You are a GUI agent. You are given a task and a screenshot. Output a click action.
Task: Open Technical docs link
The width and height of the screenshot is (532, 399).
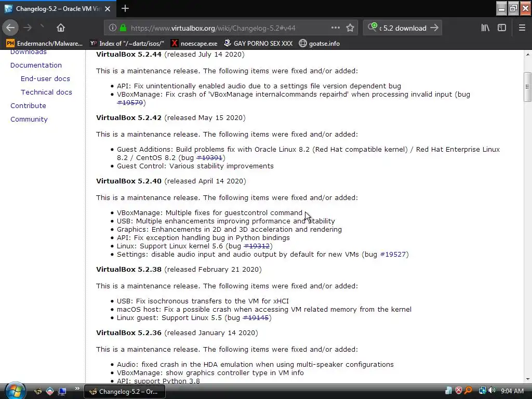[46, 92]
